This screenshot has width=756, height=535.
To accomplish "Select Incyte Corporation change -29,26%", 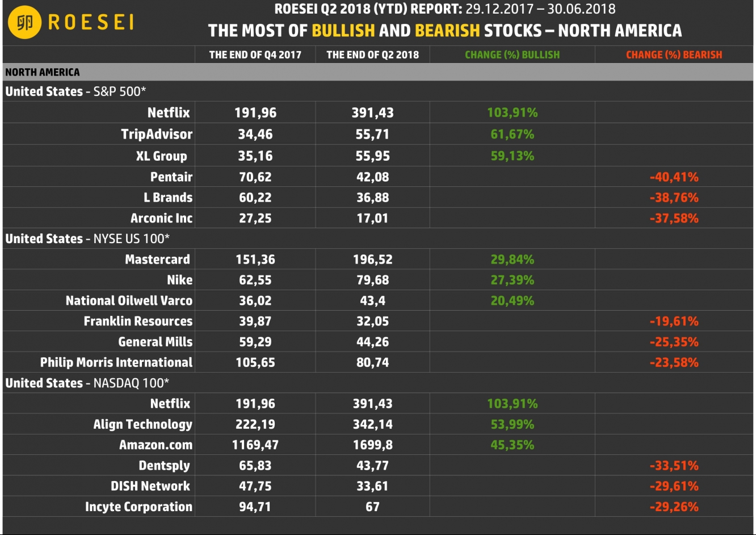I will point(674,507).
